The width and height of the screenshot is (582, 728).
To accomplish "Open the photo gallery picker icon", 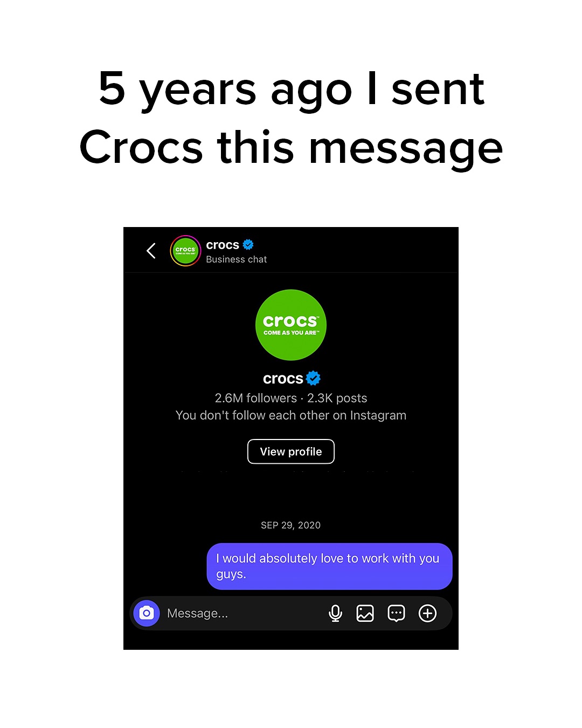I will [x=365, y=613].
